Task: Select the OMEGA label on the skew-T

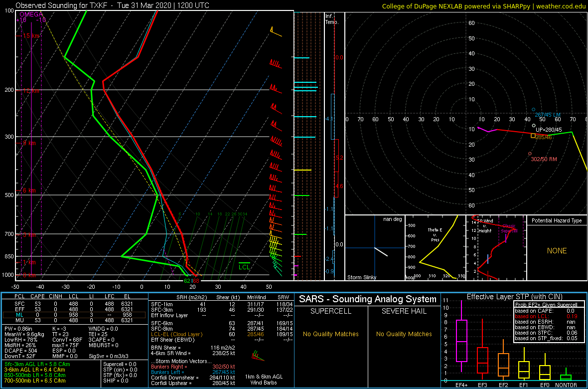Action: click(x=31, y=14)
